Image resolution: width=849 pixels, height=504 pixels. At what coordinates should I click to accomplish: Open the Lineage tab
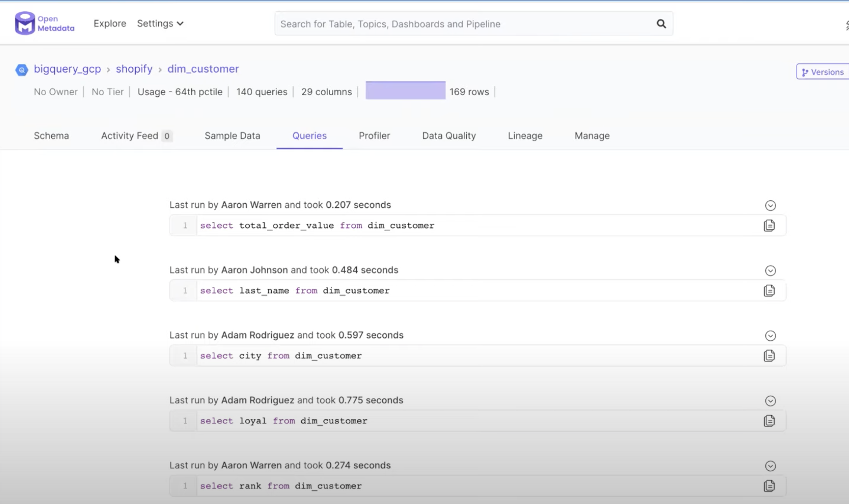(x=525, y=136)
